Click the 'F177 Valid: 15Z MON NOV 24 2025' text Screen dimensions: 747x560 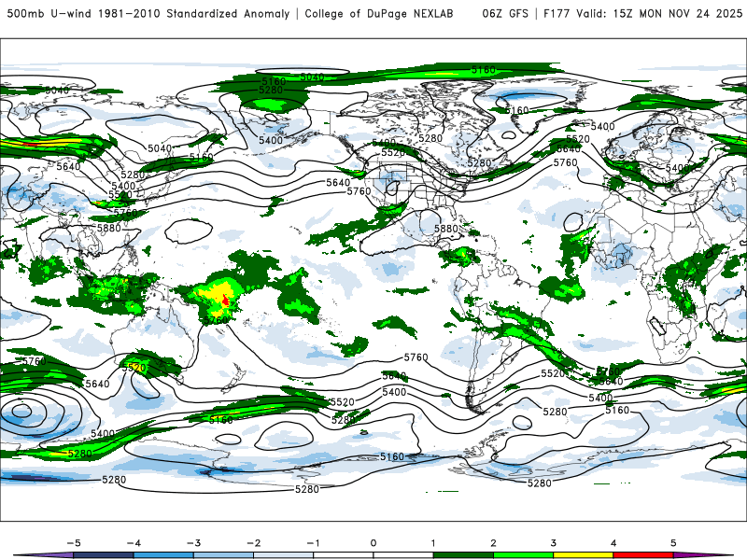[x=642, y=14]
